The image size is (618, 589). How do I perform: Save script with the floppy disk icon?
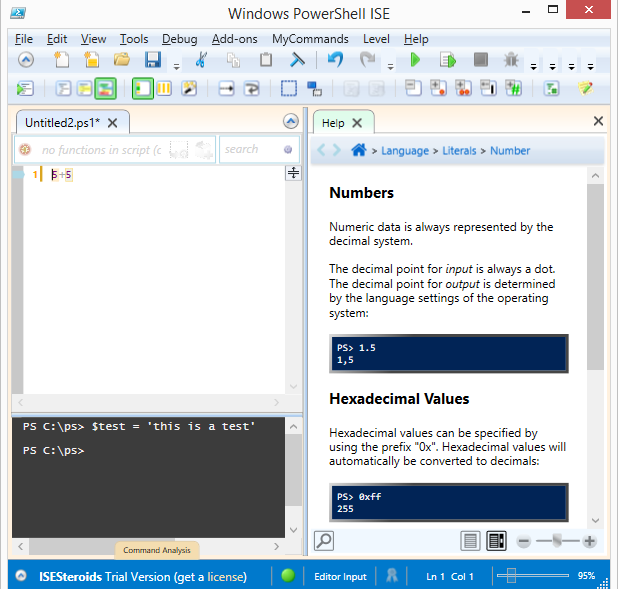coord(153,60)
